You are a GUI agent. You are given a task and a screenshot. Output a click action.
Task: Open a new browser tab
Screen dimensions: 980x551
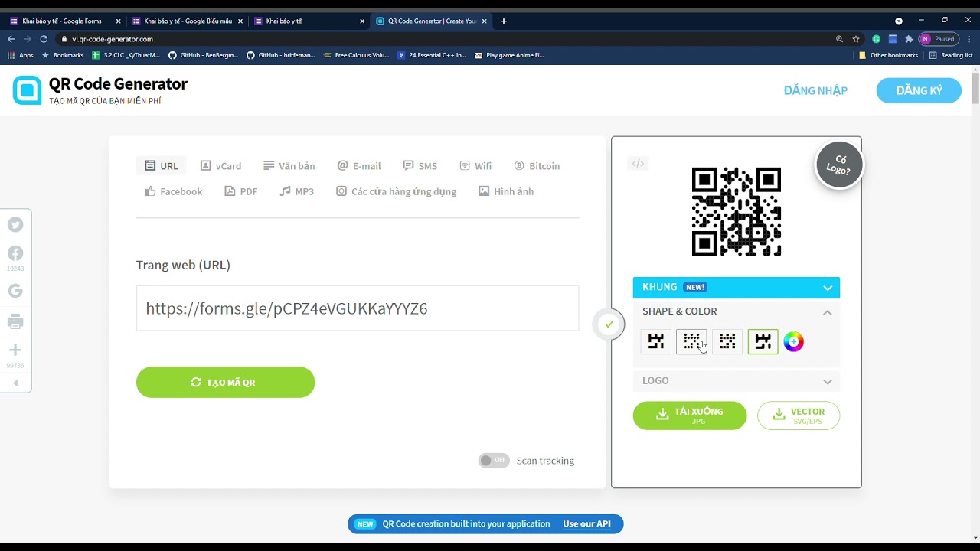point(503,21)
